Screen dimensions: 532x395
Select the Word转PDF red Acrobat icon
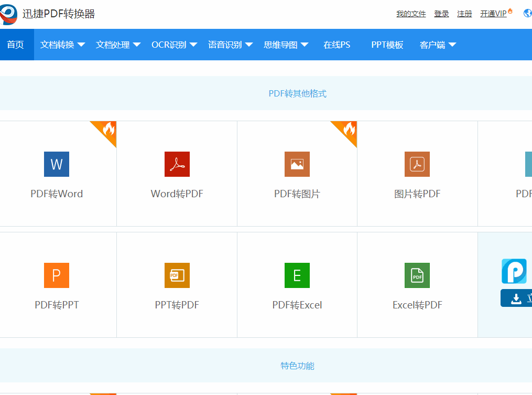click(177, 164)
